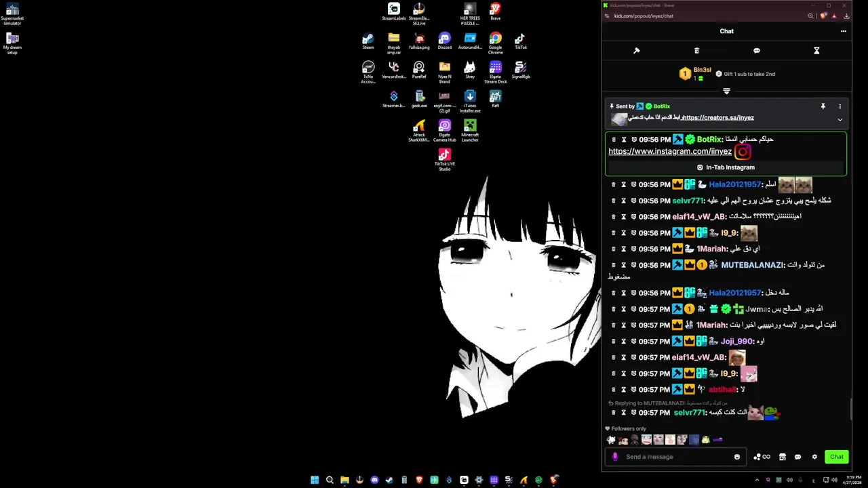Screen dimensions: 868x488
Task: Click the speech bubble icon in chat toolbar
Action: pyautogui.click(x=757, y=51)
